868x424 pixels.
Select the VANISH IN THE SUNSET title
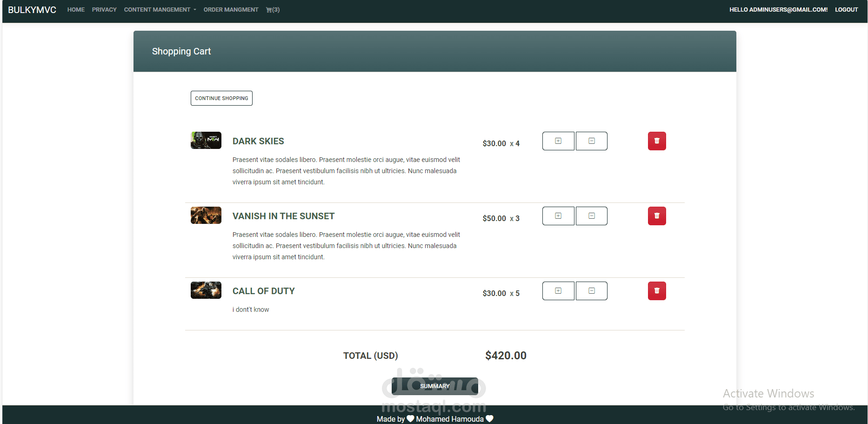pos(283,216)
